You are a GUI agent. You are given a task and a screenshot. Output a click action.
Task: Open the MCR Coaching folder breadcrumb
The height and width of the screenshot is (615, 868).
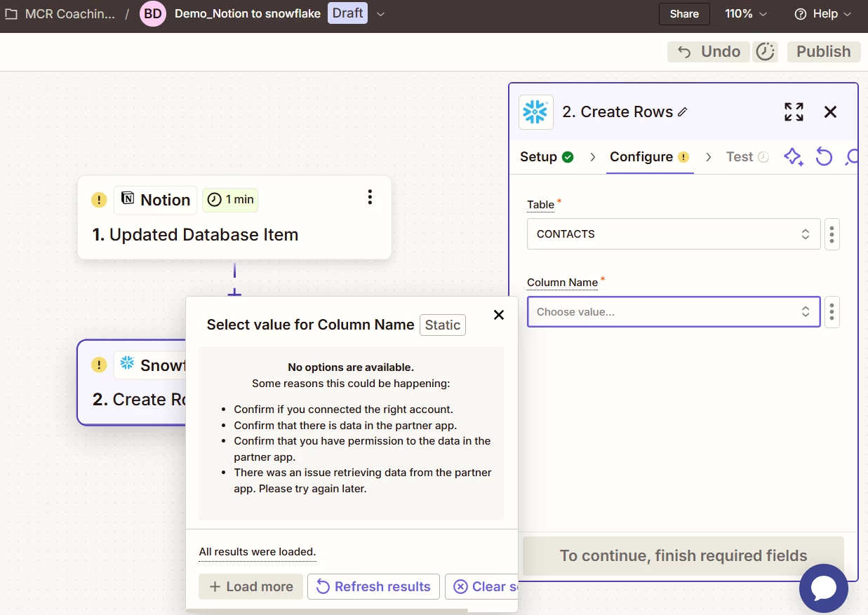61,13
